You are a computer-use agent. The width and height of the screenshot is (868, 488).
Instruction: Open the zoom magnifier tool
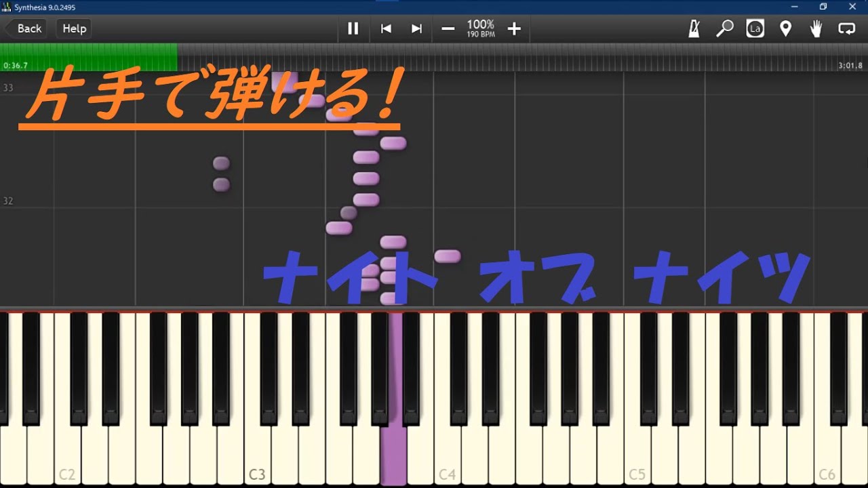725,28
